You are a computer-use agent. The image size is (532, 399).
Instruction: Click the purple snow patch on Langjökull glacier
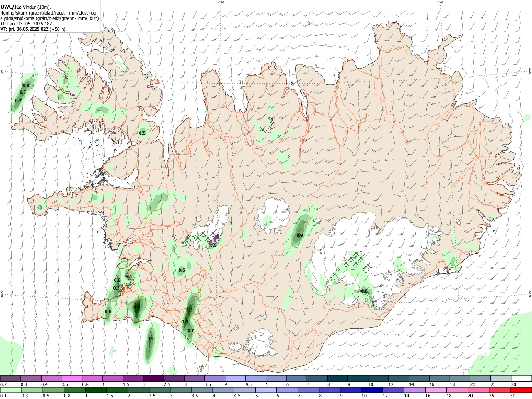[214, 240]
